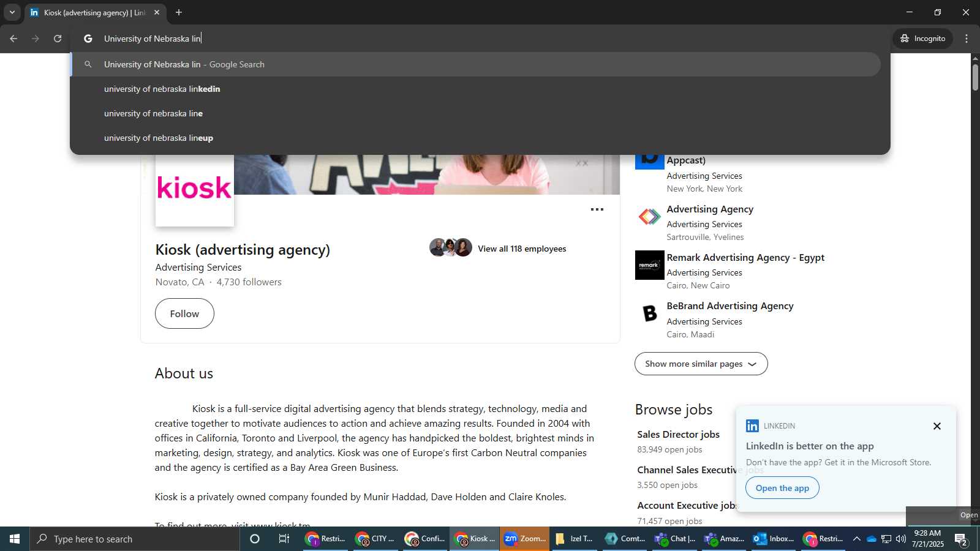980x551 pixels.
Task: Click the taskbar 'Type here to search' box
Action: coord(135,539)
